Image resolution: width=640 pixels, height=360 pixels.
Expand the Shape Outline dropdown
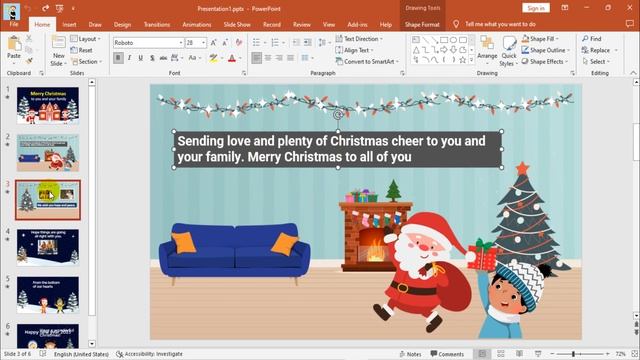(546, 50)
